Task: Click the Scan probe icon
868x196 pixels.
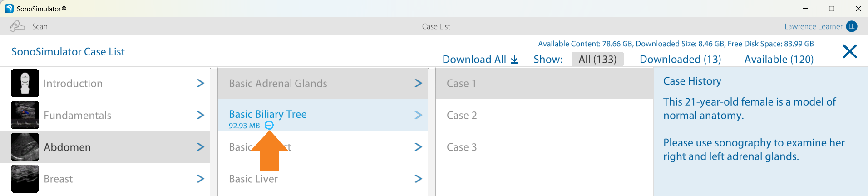Action: (x=17, y=26)
